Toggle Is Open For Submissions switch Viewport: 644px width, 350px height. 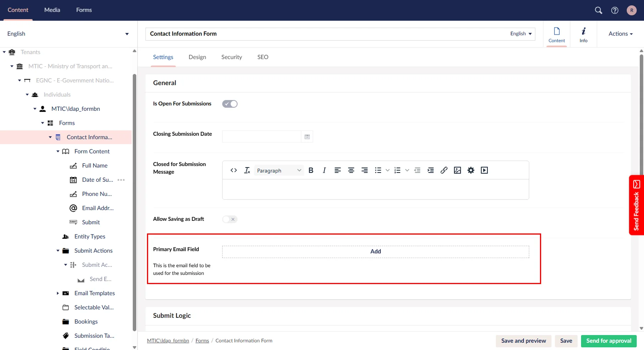[x=230, y=104]
